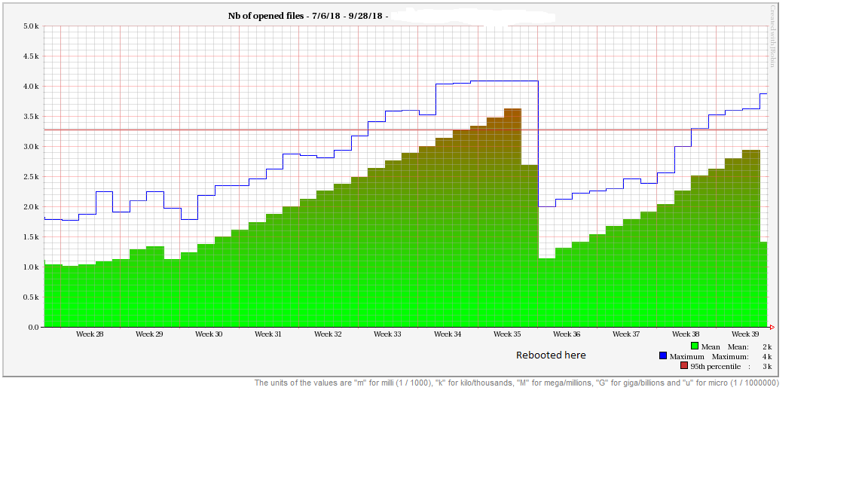Select the Week 37 x-axis label

[x=626, y=334]
